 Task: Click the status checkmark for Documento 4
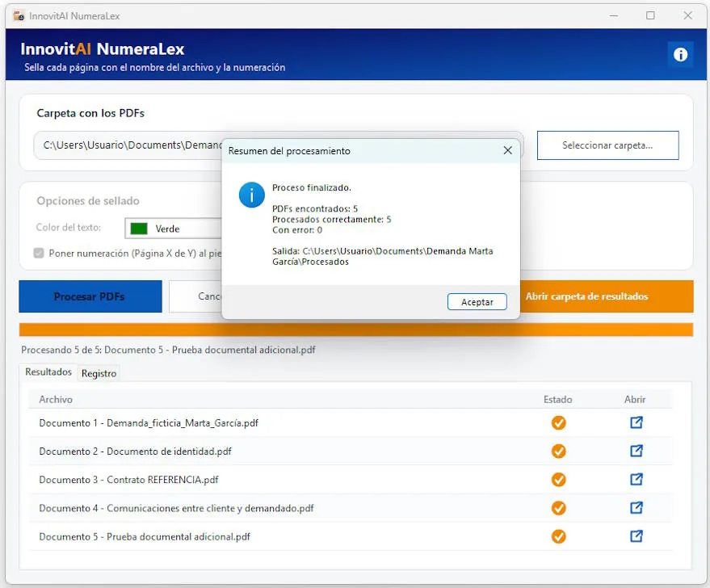pyautogui.click(x=558, y=508)
